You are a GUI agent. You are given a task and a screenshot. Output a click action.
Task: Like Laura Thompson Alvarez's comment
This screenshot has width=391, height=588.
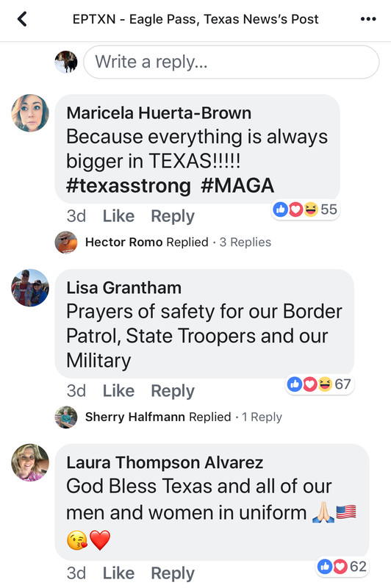click(118, 573)
